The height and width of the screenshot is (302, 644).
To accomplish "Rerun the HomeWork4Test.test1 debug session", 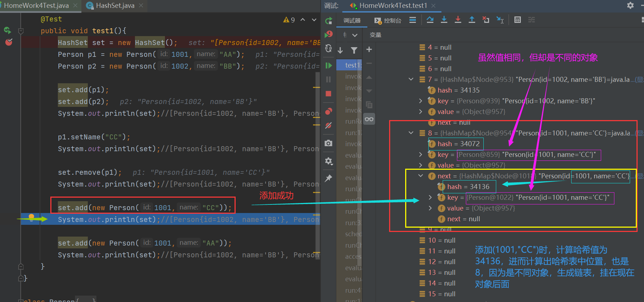I will pos(329,21).
